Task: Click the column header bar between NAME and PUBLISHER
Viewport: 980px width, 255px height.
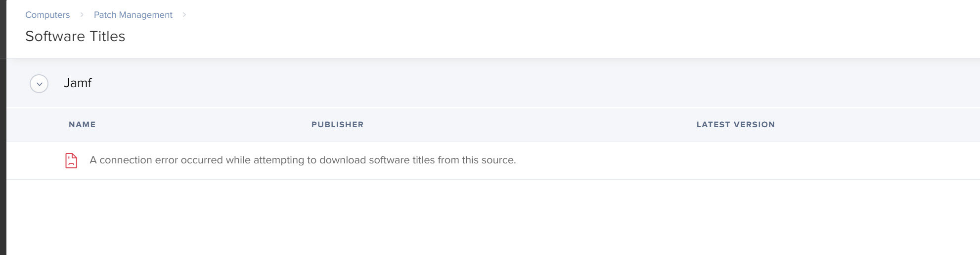Action: click(204, 125)
